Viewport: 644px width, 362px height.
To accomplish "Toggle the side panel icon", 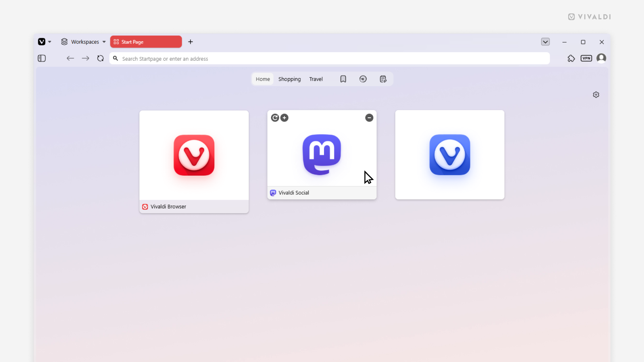I will pyautogui.click(x=42, y=58).
